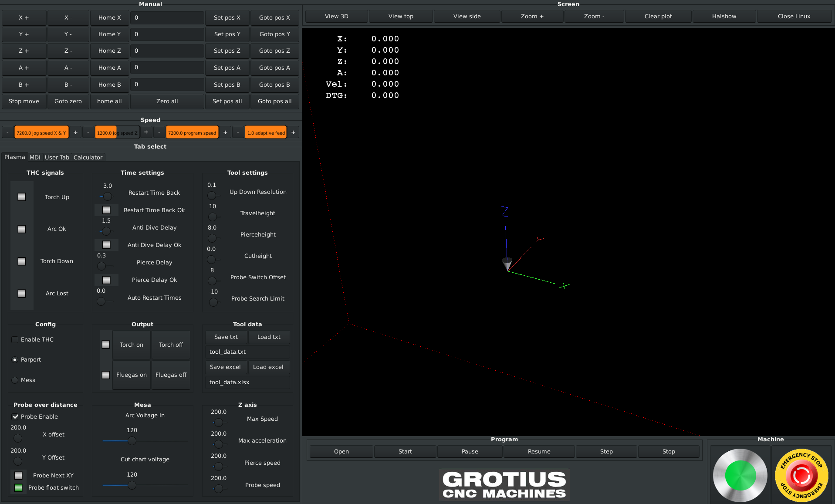Increase jog speed Z with plus
This screenshot has width=835, height=504.
click(x=146, y=132)
